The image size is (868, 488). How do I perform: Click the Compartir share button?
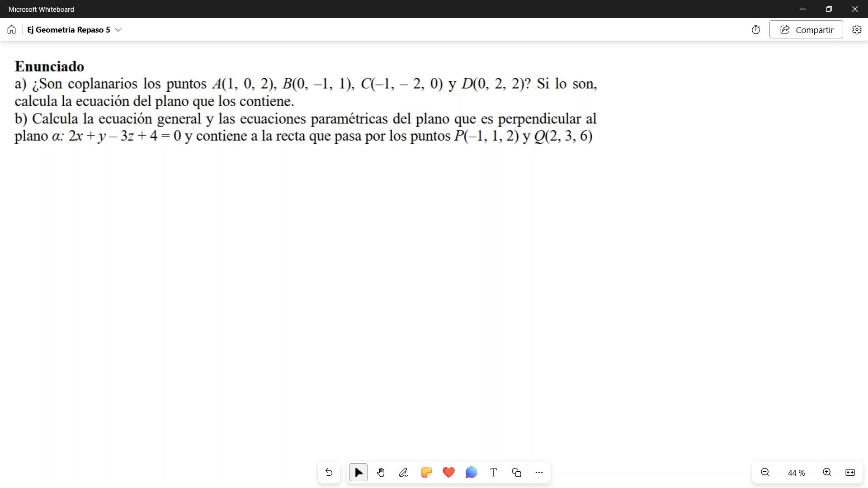click(806, 30)
